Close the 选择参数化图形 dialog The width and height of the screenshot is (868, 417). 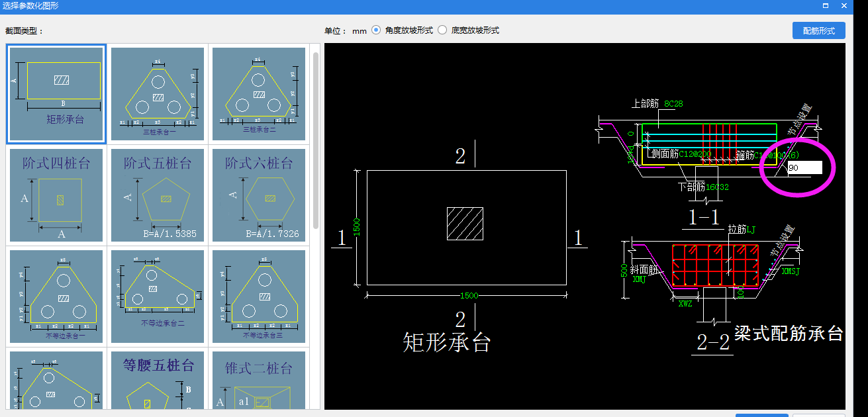(844, 5)
